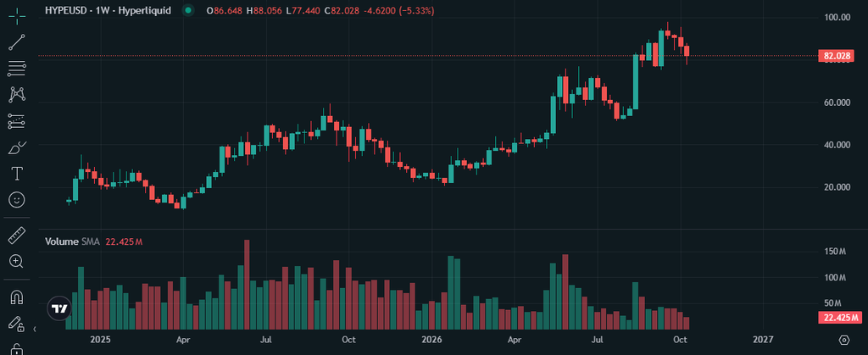This screenshot has height=355, width=868.
Task: Select the trend line drawing tool
Action: [17, 42]
